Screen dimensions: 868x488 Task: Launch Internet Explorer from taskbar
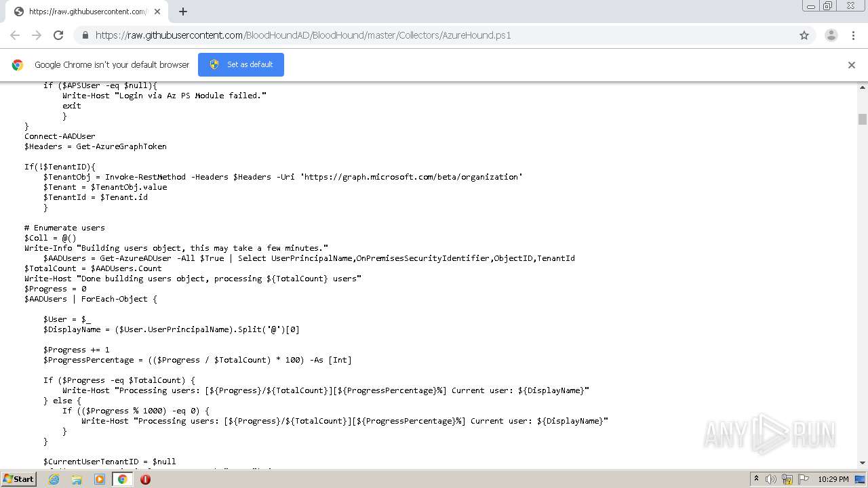click(54, 479)
